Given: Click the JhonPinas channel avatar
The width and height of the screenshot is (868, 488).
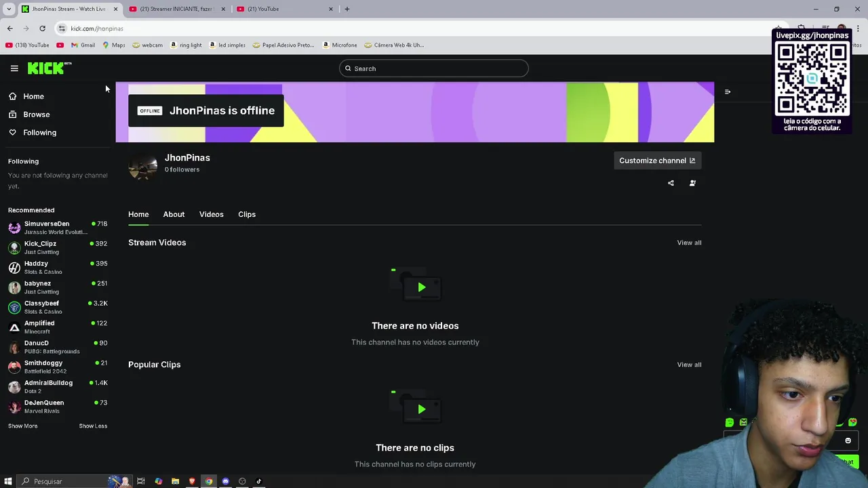Looking at the screenshot, I should [143, 165].
